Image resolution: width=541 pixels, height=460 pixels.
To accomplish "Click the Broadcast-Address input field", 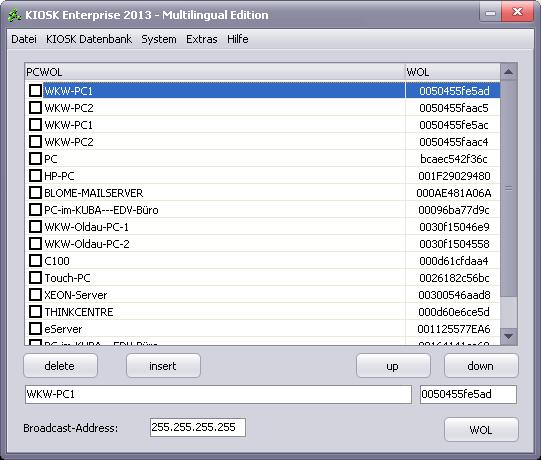I will click(x=198, y=428).
